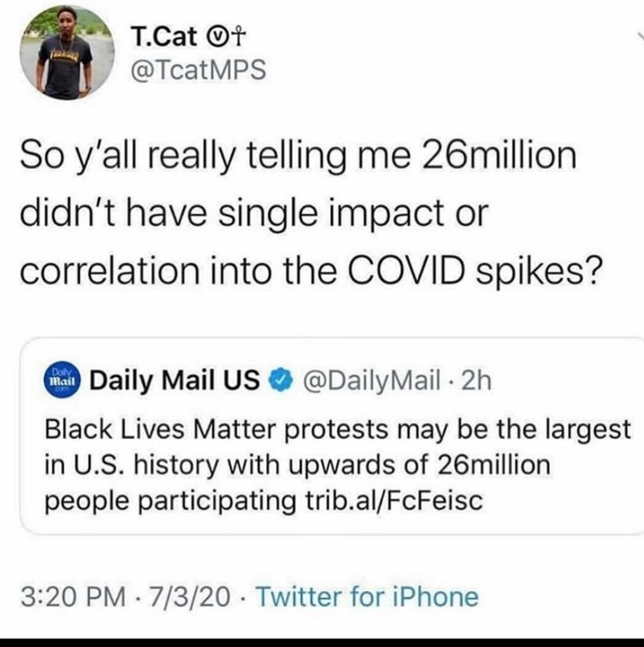The width and height of the screenshot is (644, 647).
Task: Click the Daily Mail logo avatar
Action: click(61, 379)
